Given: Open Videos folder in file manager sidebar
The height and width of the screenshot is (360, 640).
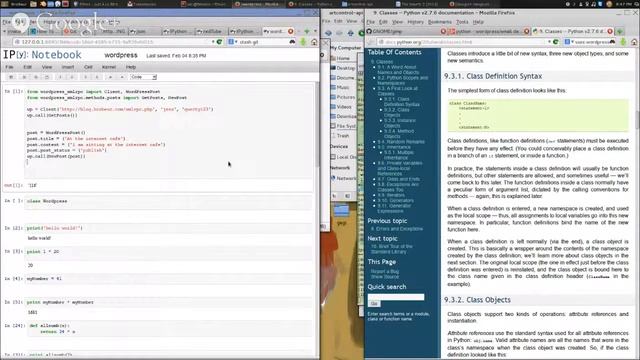Looking at the screenshot, I should pos(344,107).
